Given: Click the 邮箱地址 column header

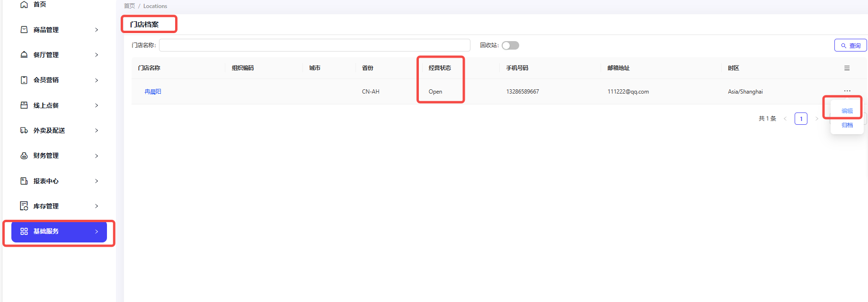Looking at the screenshot, I should 619,68.
